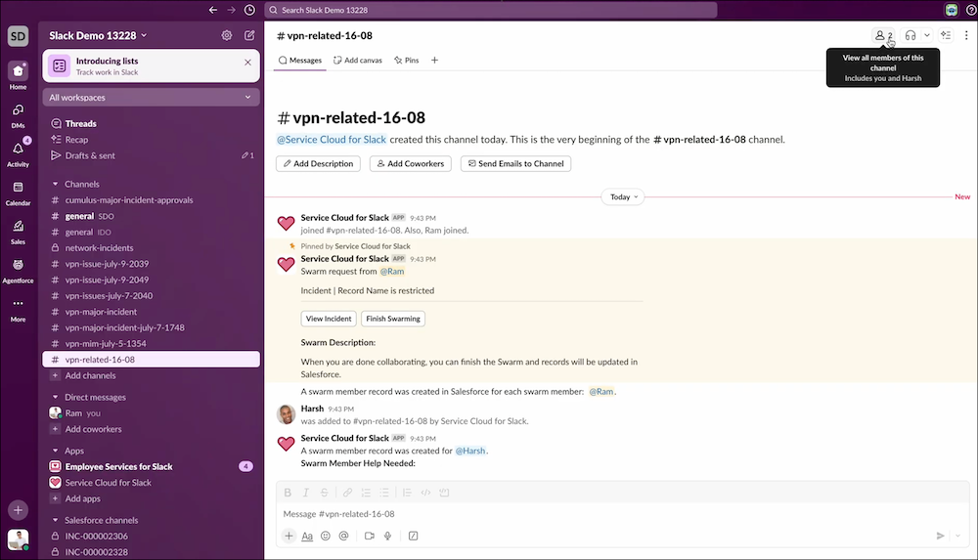Click the View Incident button
The image size is (978, 560).
(x=329, y=319)
